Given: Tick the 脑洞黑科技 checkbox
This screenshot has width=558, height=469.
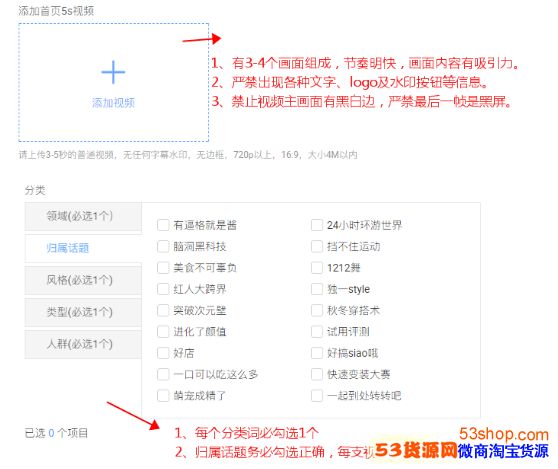Looking at the screenshot, I should point(163,246).
